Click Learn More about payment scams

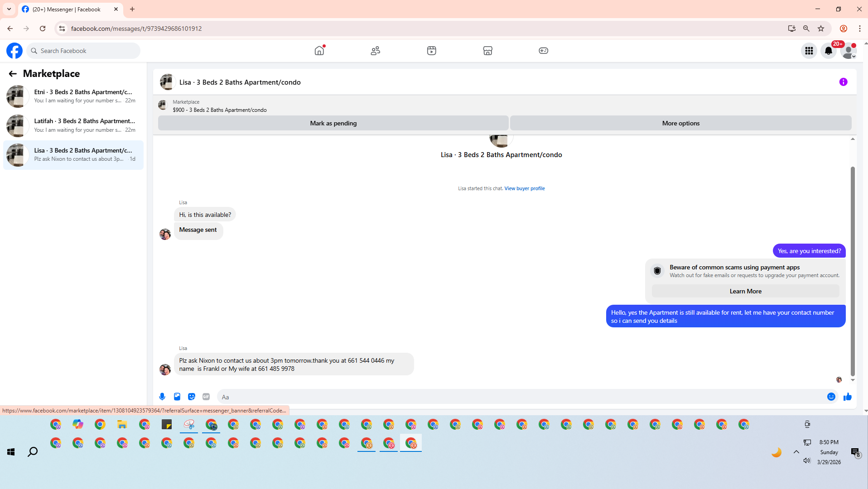pos(746,291)
